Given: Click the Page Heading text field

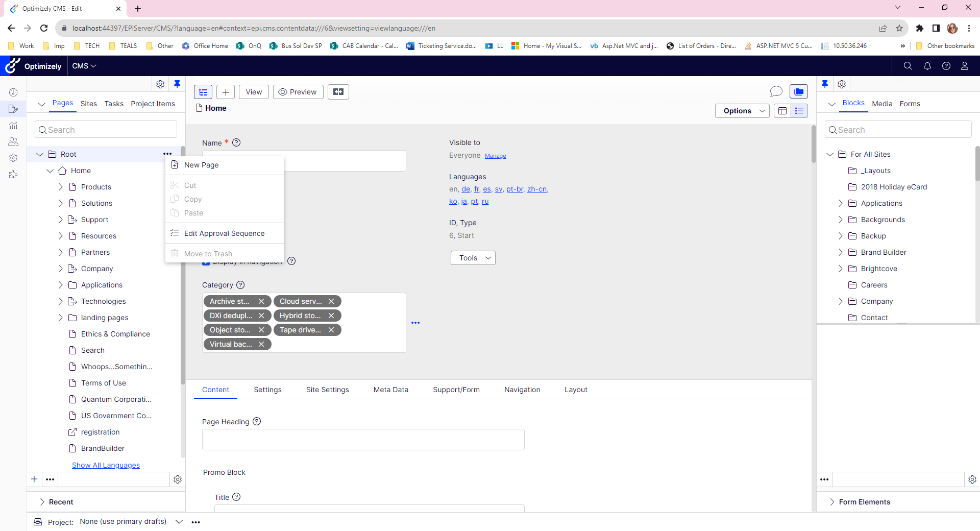Looking at the screenshot, I should (x=363, y=440).
